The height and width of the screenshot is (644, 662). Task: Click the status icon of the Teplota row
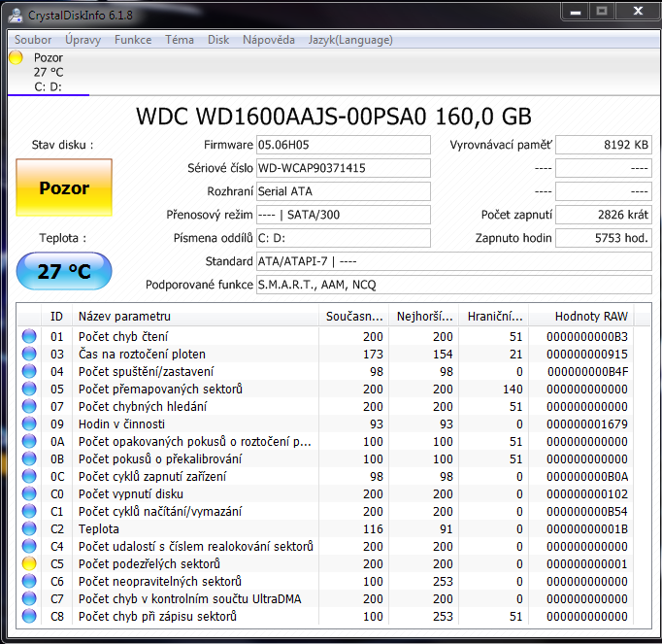29,528
